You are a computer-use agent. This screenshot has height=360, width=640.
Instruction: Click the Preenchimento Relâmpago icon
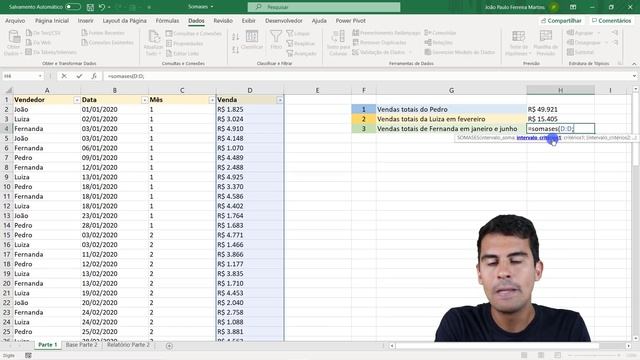click(x=356, y=33)
